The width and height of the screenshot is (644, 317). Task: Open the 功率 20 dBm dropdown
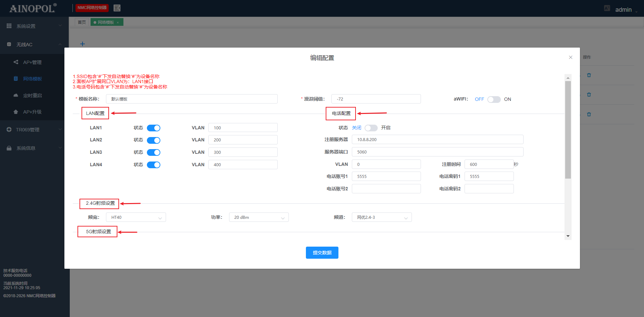point(259,217)
